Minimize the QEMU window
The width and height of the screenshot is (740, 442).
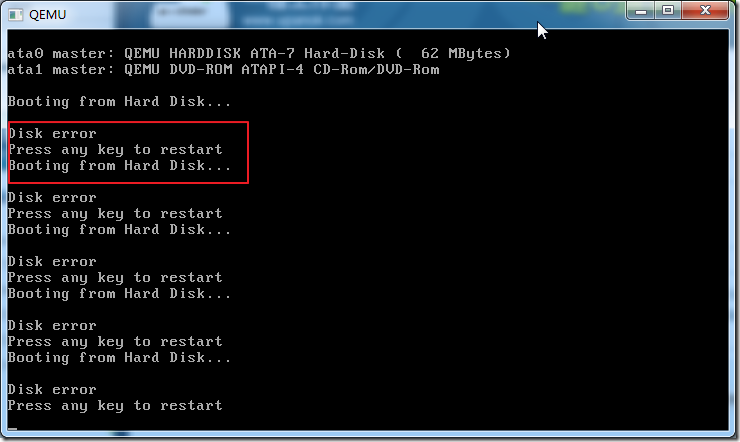click(640, 11)
